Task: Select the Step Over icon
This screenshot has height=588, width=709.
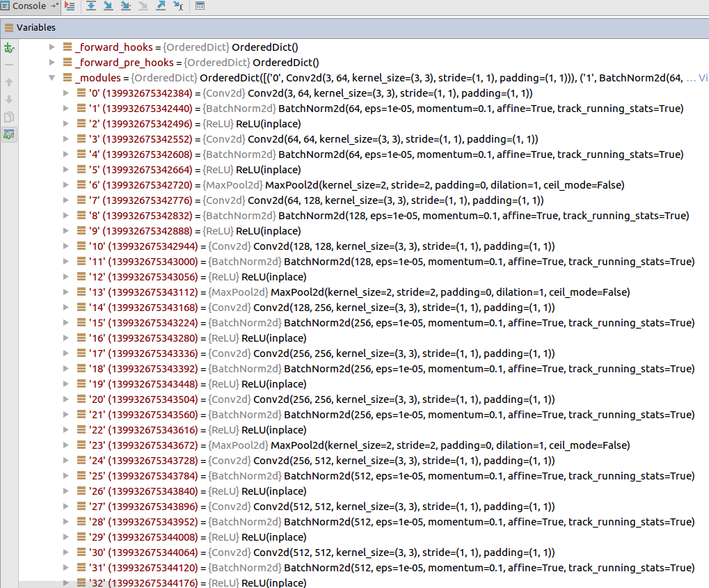Action: [91, 6]
